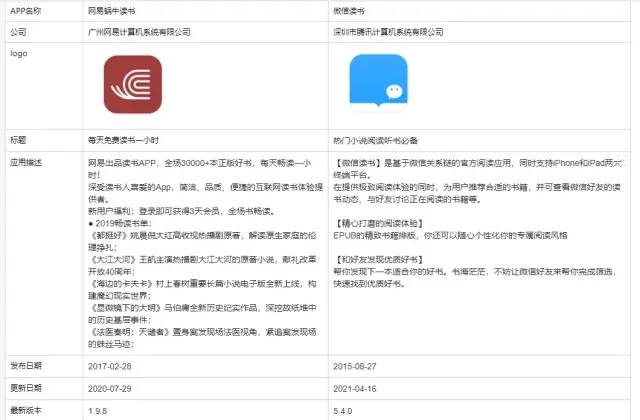Image resolution: width=640 pixels, height=420 pixels.
Task: Click the 'logo' row label
Action: [x=19, y=53]
